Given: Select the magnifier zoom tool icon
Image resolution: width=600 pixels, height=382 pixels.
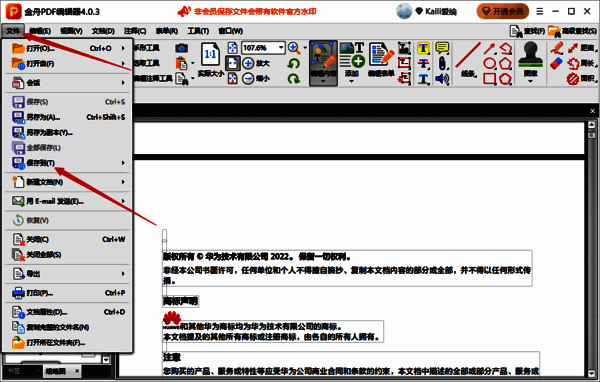Looking at the screenshot, I should tap(294, 48).
